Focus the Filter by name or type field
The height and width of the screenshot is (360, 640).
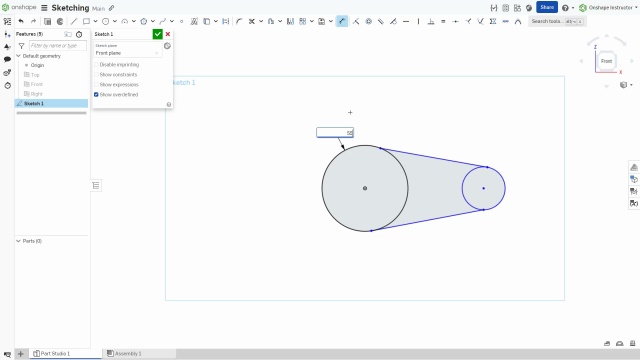coord(58,46)
